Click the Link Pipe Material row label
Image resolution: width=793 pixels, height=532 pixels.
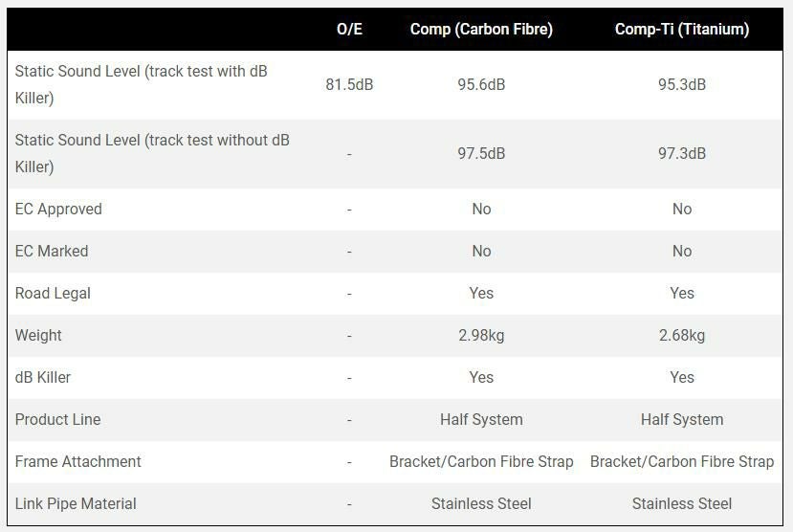(76, 503)
